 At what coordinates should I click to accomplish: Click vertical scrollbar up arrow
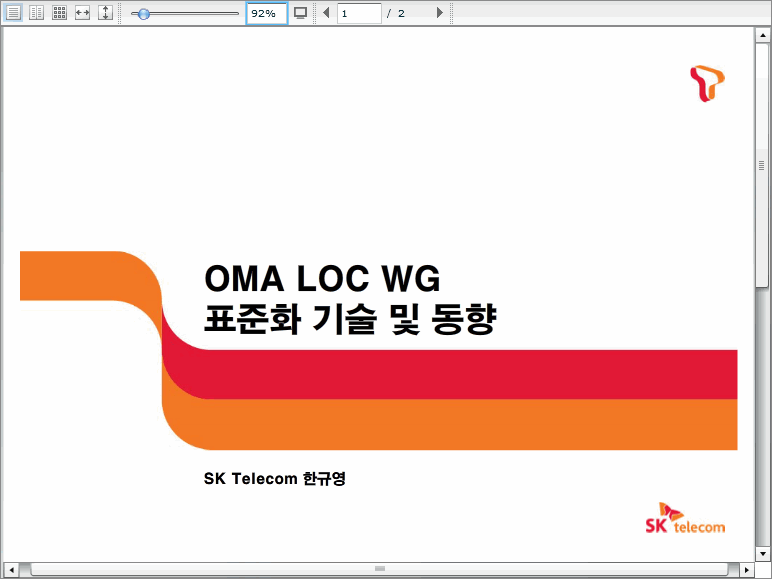[x=762, y=35]
